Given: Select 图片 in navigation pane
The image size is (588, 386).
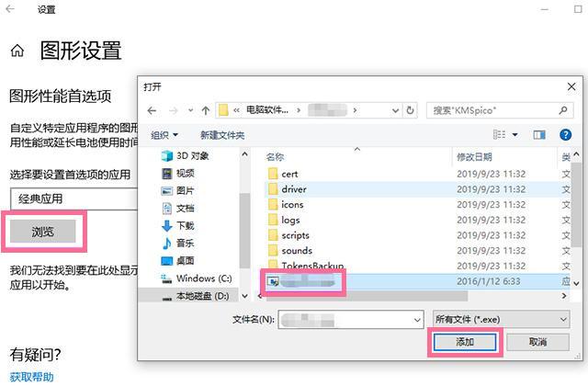Looking at the screenshot, I should [177, 190].
